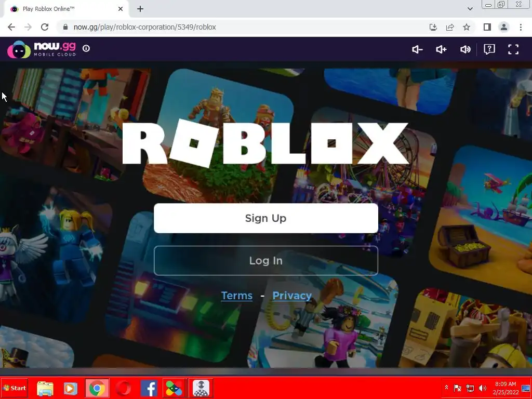Open File Explorer from the taskbar

tap(45, 389)
